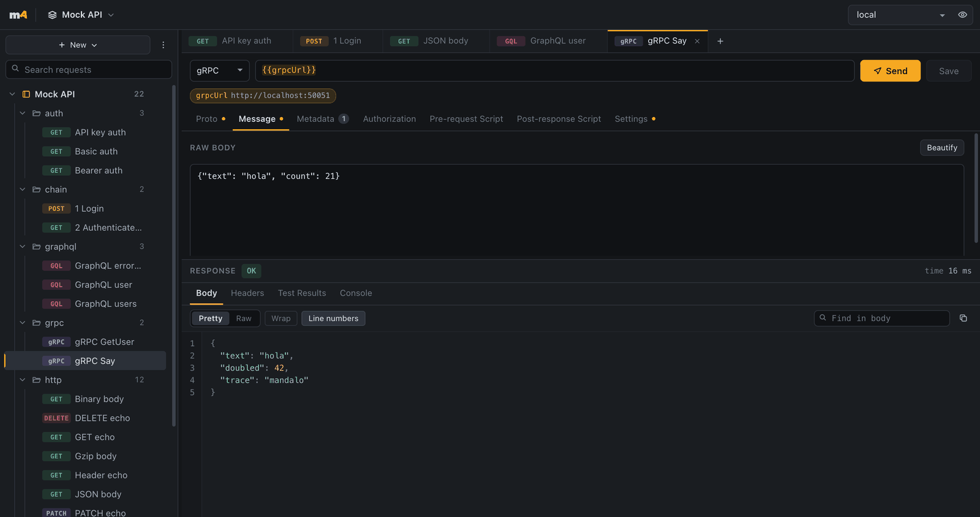Click the request editor vertical scrollbar
Viewport: 980px width, 517px height.
pyautogui.click(x=976, y=188)
